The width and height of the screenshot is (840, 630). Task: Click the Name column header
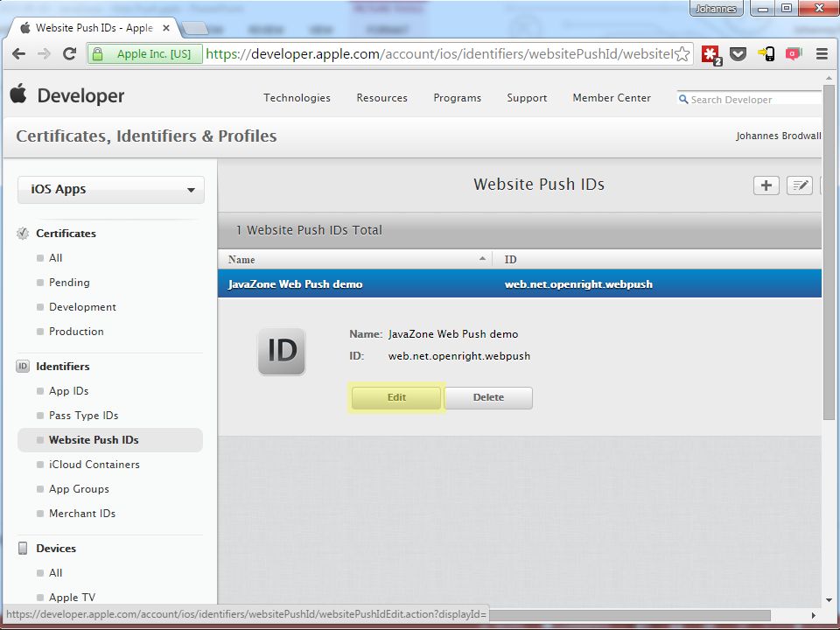pos(241,260)
